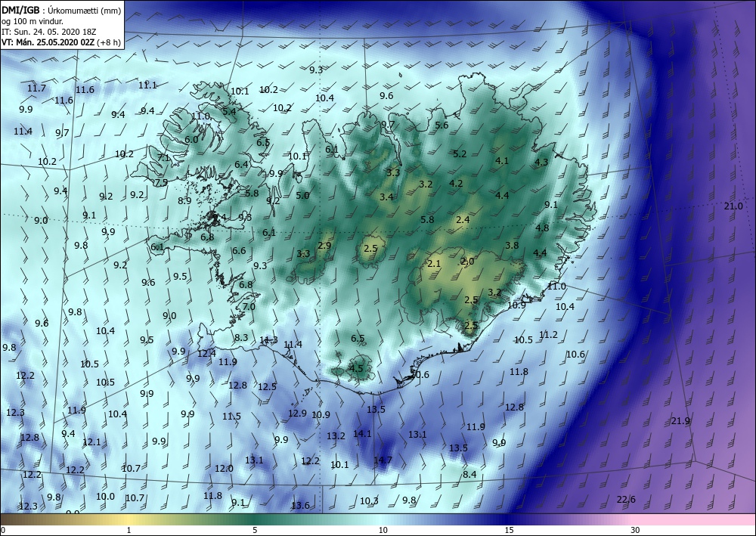
Task: Click the 4.2 value on the map
Action: [456, 183]
